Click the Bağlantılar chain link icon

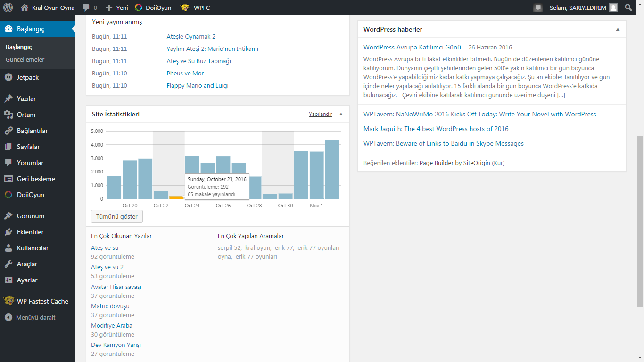[x=8, y=131]
